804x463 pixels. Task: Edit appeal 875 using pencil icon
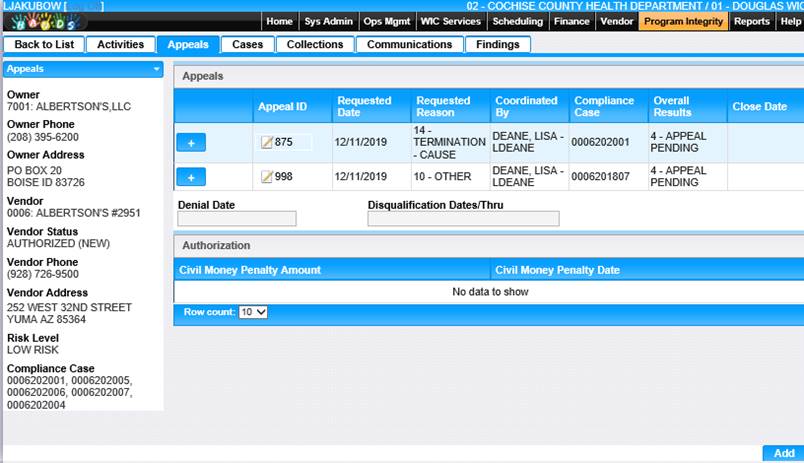[267, 142]
